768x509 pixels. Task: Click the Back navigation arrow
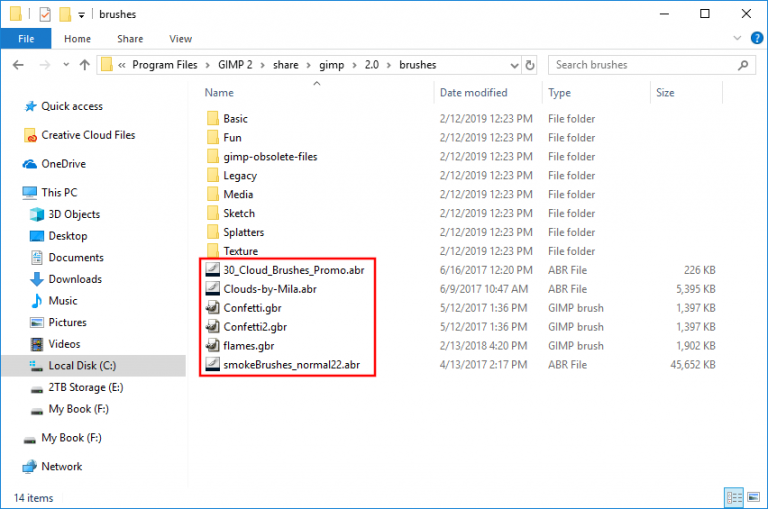point(18,65)
